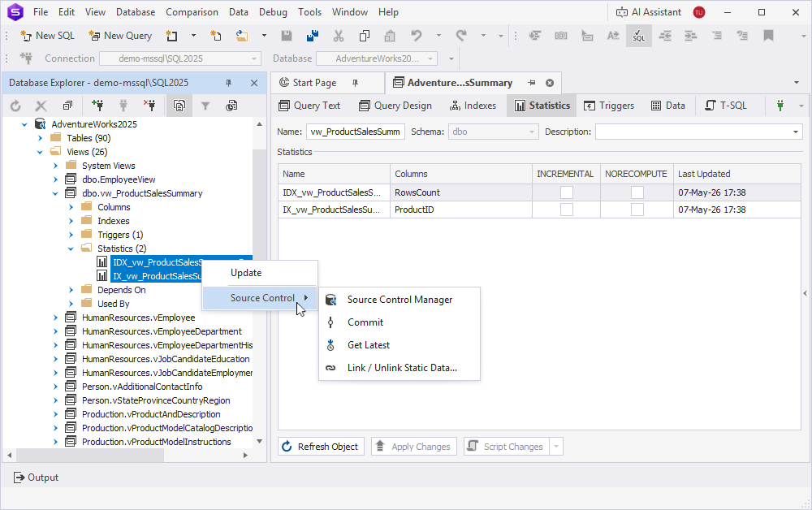Viewport: 812px width, 510px height.
Task: Switch to the Query Text tab
Action: point(309,106)
